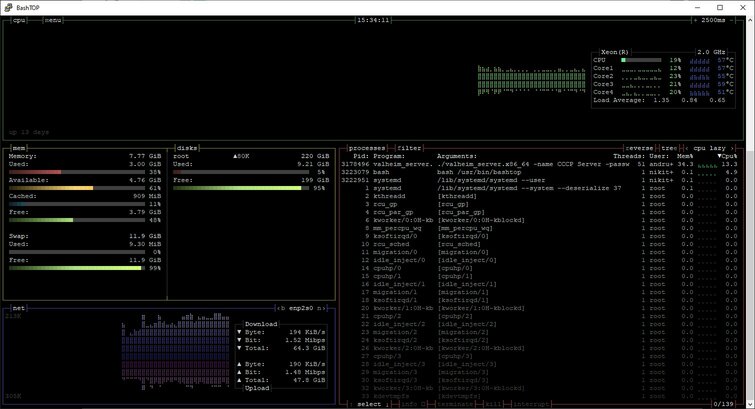The width and height of the screenshot is (755, 409).
Task: Click the interrupt option at bottom bar
Action: [x=531, y=404]
